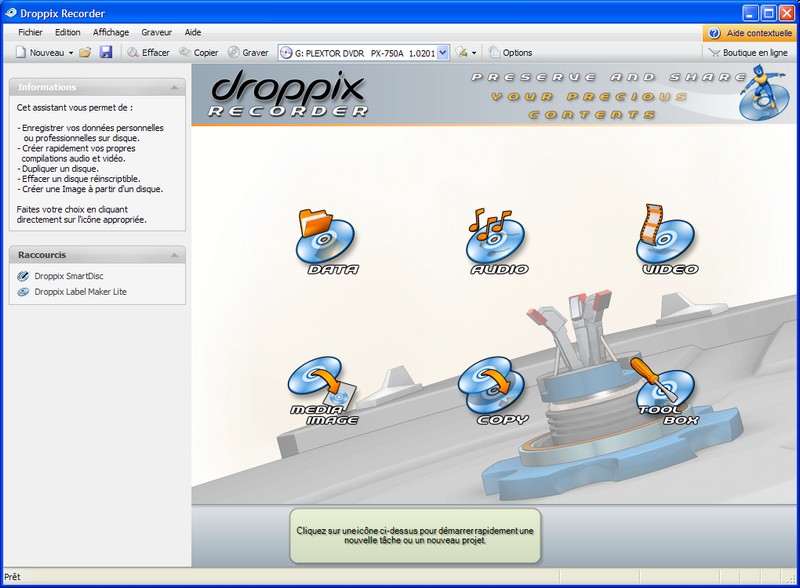Open the PLEXTOR DVDR drive dropdown
The width and height of the screenshot is (800, 588).
coord(443,53)
